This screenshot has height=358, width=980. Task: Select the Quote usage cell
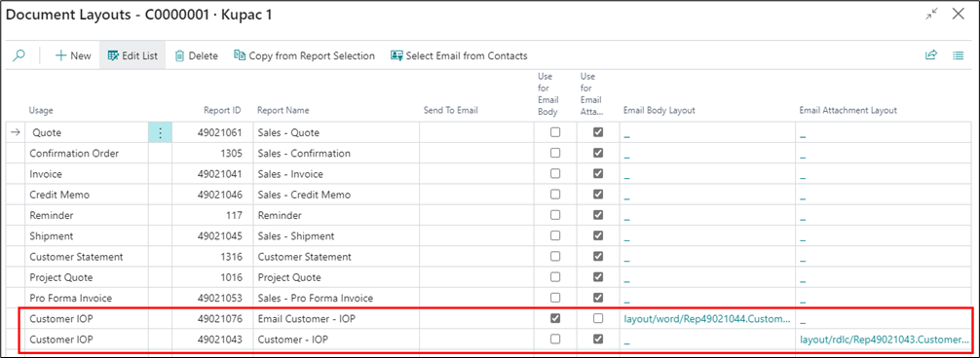click(87, 132)
